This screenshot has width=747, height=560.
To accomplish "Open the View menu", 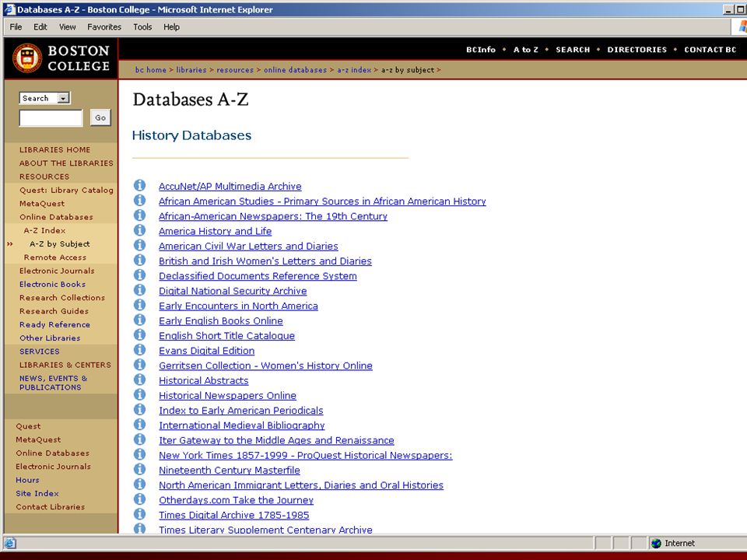I will pyautogui.click(x=67, y=27).
